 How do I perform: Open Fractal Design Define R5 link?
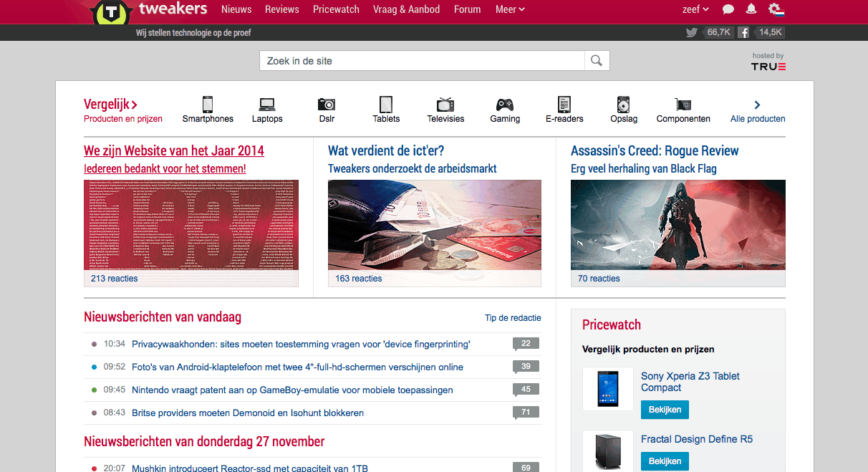697,439
